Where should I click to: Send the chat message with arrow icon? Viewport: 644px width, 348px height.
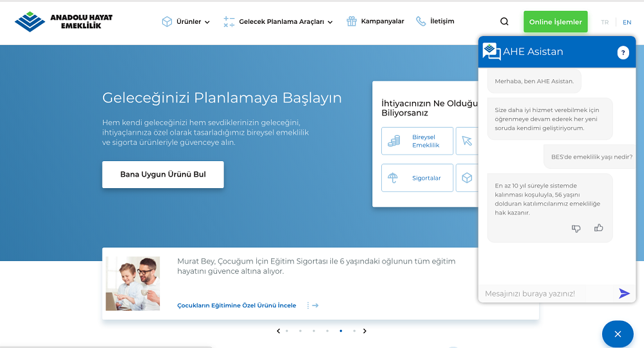tap(624, 293)
